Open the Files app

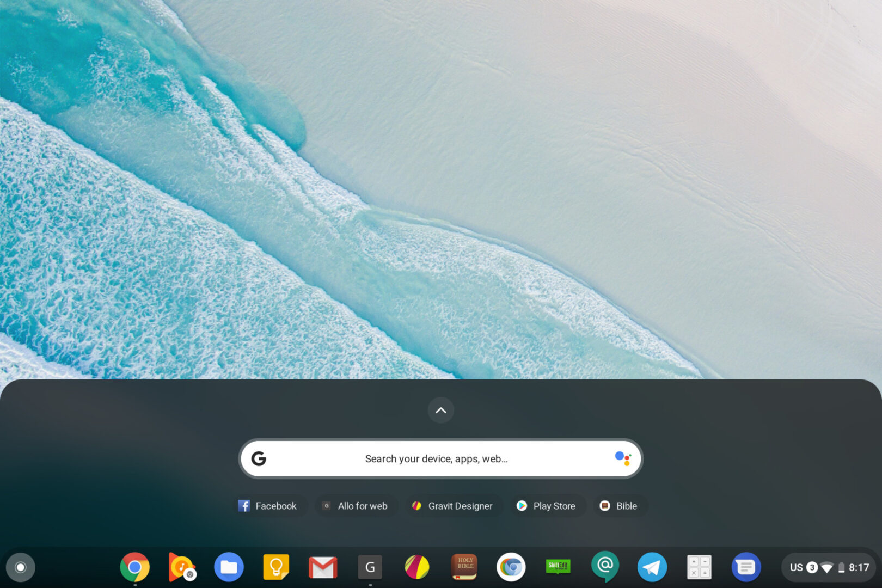click(x=229, y=567)
